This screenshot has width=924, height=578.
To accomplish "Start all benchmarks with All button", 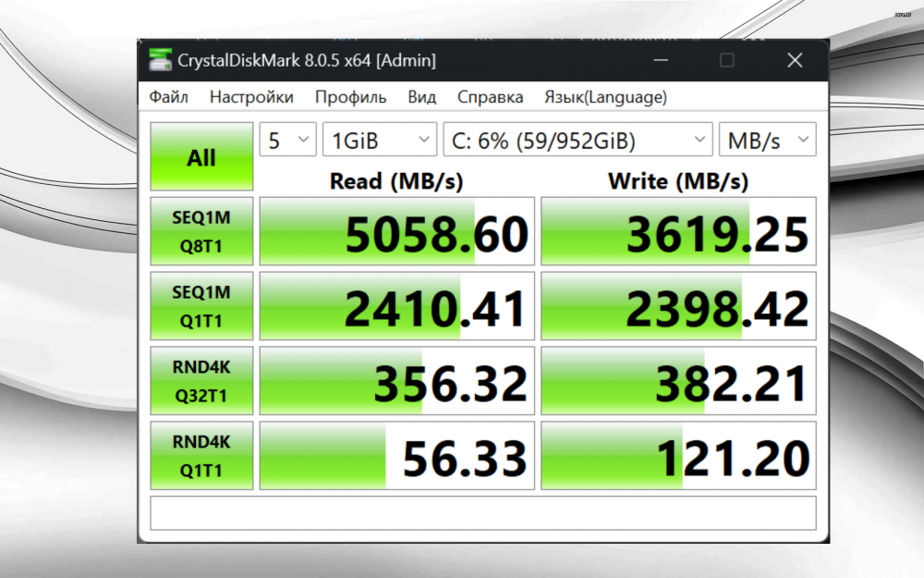I will (x=201, y=156).
